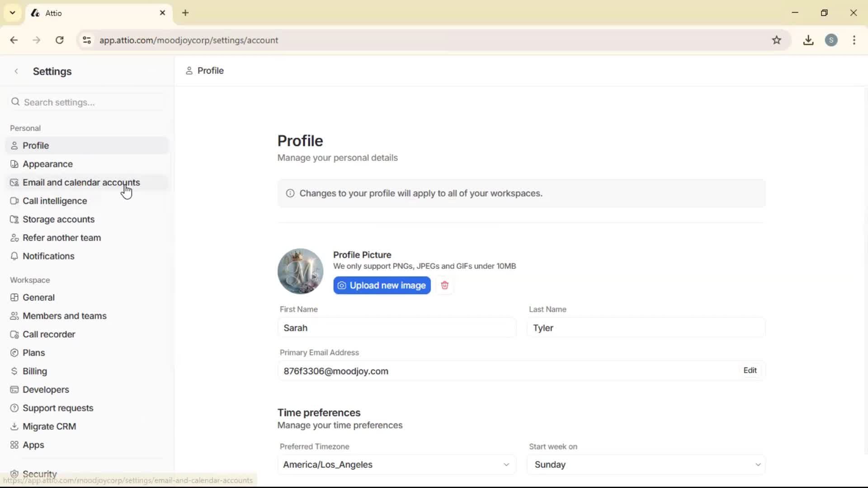Close the Attio browser tab
This screenshot has width=868, height=488.
162,13
